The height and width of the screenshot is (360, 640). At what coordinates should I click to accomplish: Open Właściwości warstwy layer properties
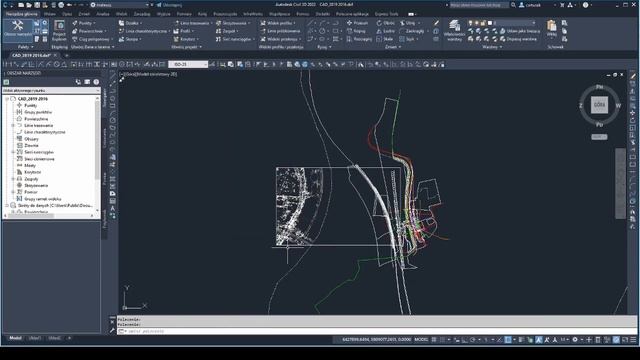[454, 31]
